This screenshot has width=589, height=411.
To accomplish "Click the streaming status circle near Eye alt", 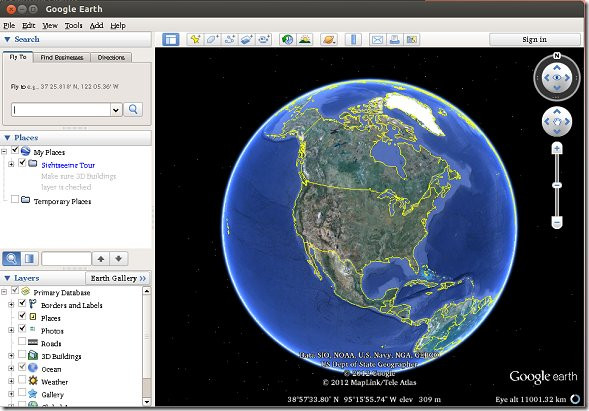I will point(575,399).
